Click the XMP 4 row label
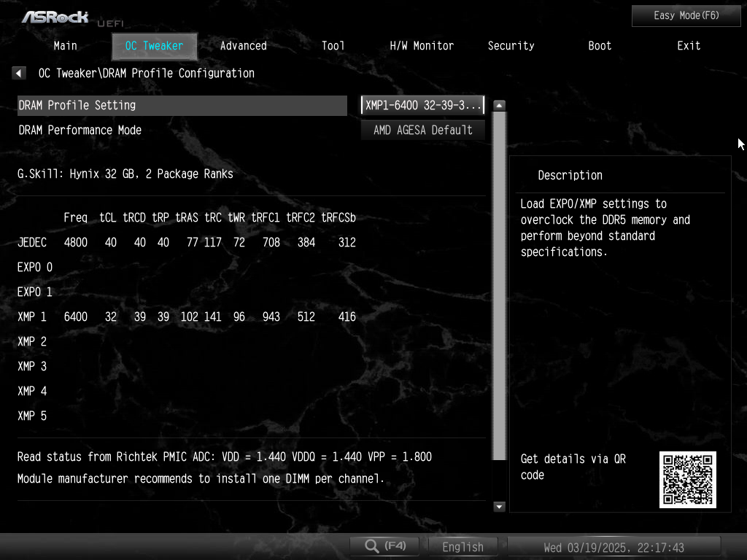Viewport: 747px width, 560px height. pos(32,391)
